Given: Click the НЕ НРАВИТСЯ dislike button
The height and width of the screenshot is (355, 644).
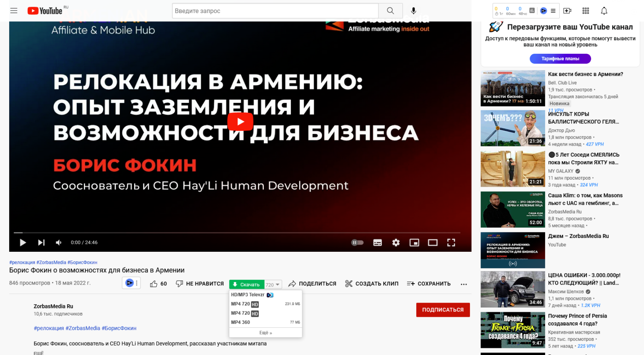Looking at the screenshot, I should (200, 284).
